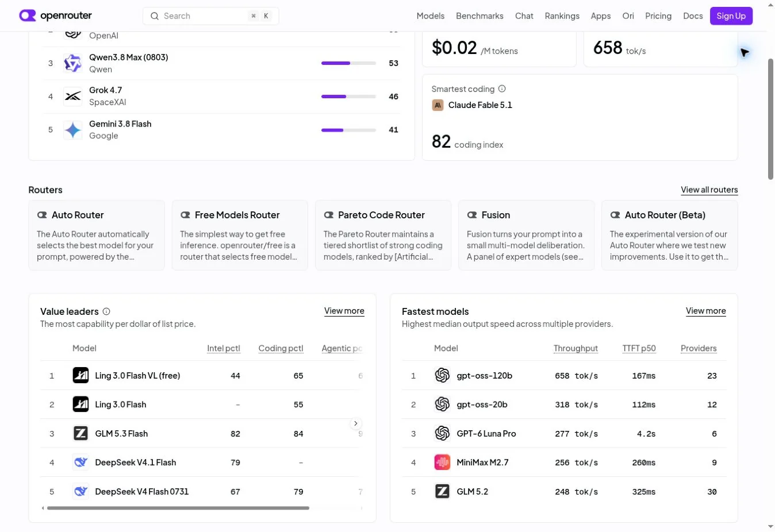Open the Auto Router card title

pos(78,215)
